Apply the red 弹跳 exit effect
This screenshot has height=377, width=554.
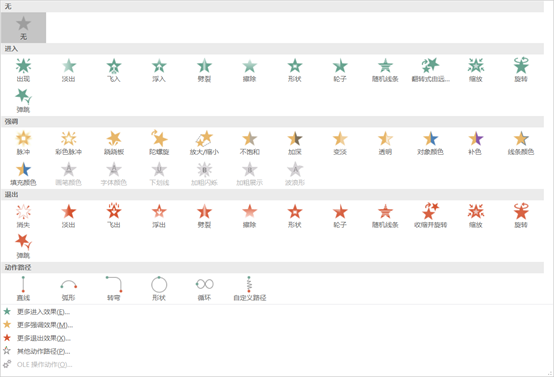23,247
